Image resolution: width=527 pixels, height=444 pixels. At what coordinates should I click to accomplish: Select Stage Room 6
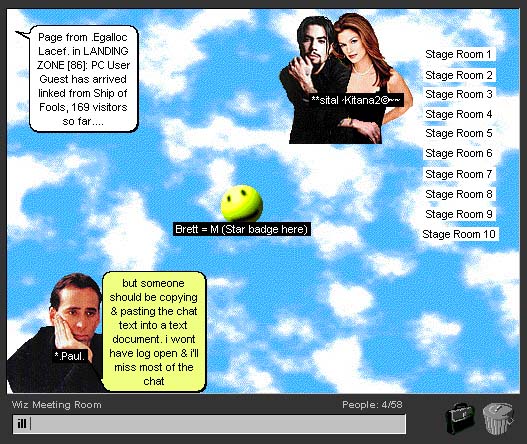(x=458, y=153)
